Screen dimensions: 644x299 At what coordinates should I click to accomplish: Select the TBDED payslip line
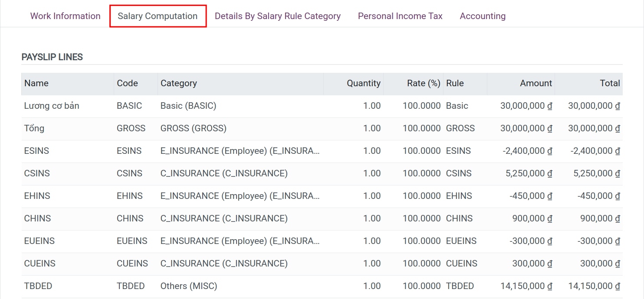pos(37,286)
